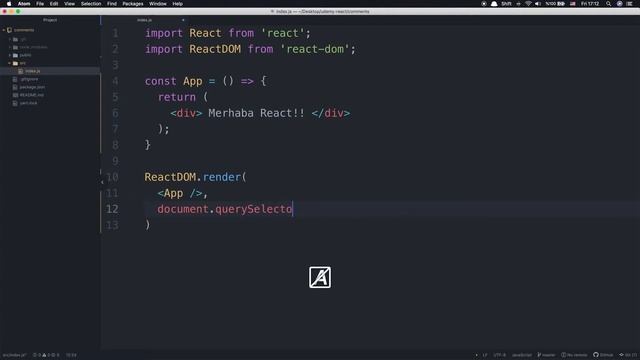Click the Git changes indicator in status bar
The width and height of the screenshot is (640, 360).
[x=628, y=355]
